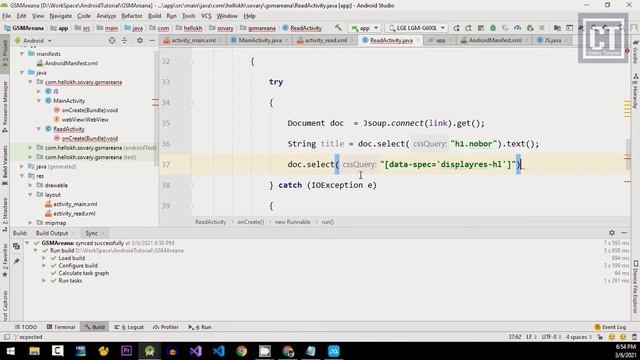Collapse the layout folder

pyautogui.click(x=30, y=195)
